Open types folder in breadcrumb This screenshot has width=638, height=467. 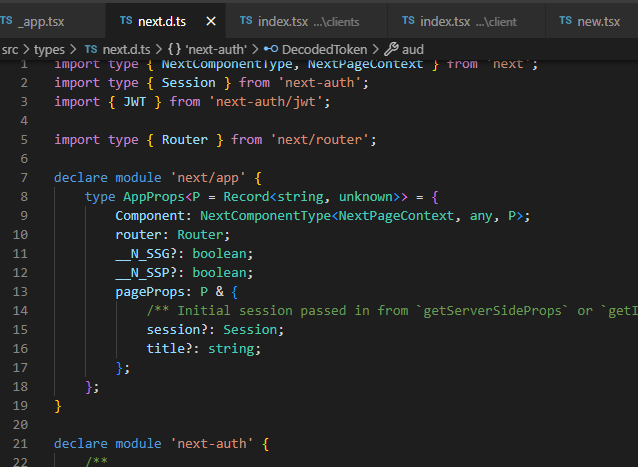pyautogui.click(x=49, y=50)
